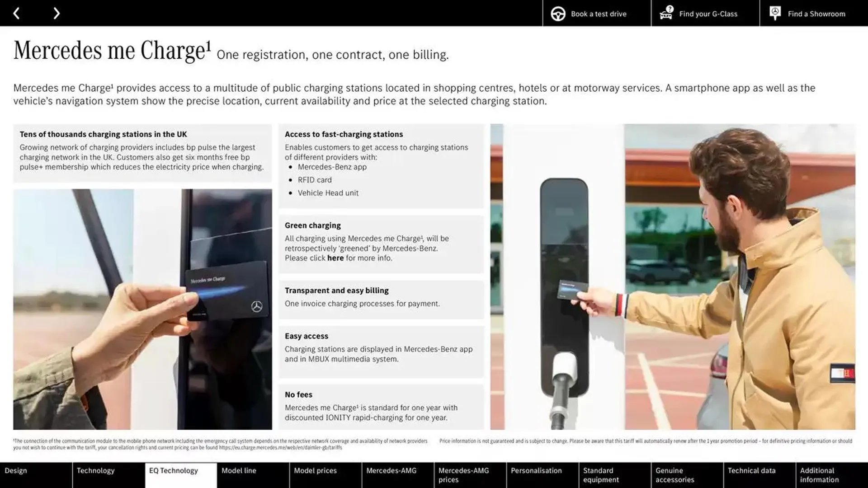Open the Mercedes-AMG prices menu item
Screen dimensions: 868x488
coord(464,475)
